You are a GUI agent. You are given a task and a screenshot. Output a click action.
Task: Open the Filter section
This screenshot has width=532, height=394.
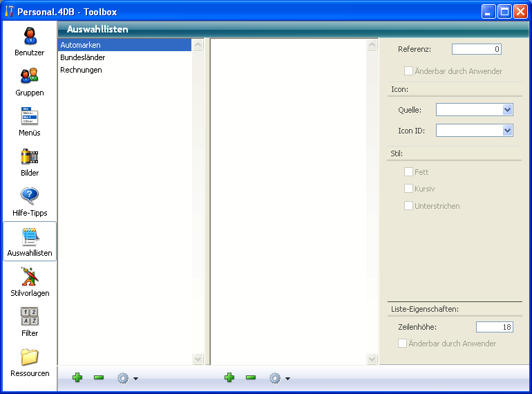tap(30, 322)
